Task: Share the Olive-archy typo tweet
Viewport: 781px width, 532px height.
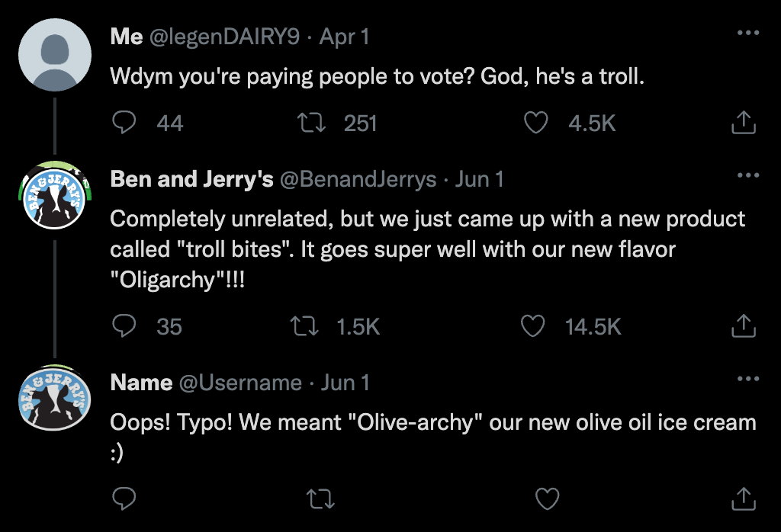Action: [x=743, y=499]
